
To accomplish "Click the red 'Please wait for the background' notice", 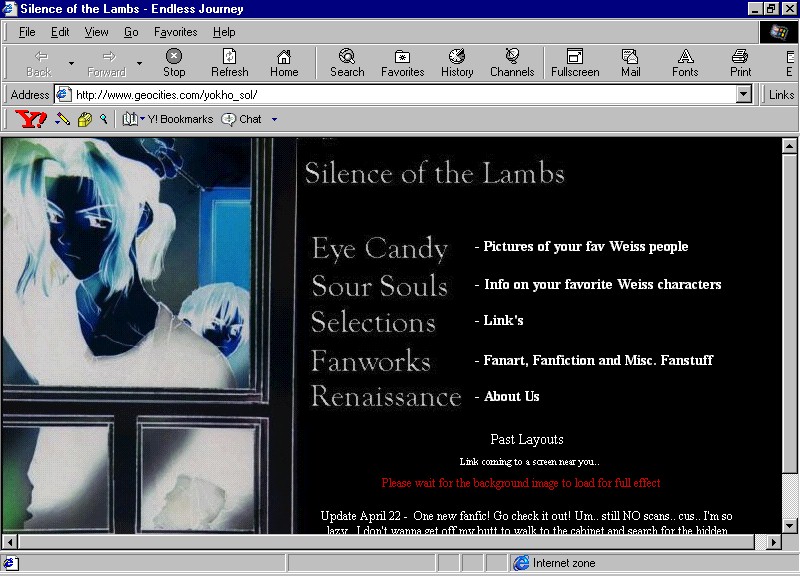I will pyautogui.click(x=521, y=483).
